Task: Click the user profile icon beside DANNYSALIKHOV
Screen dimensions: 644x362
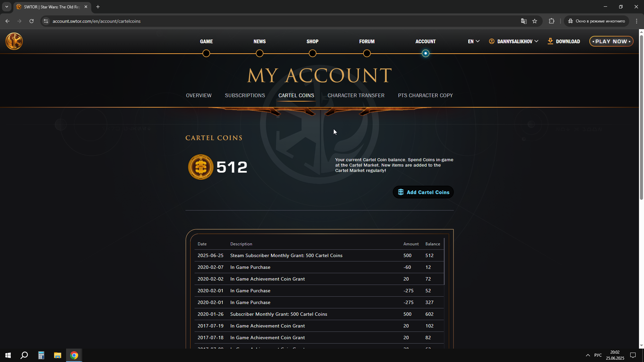Action: pos(492,41)
